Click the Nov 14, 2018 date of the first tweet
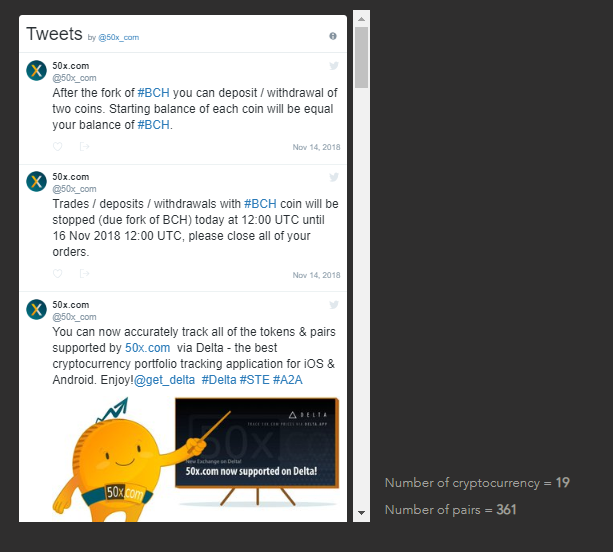 pos(316,147)
